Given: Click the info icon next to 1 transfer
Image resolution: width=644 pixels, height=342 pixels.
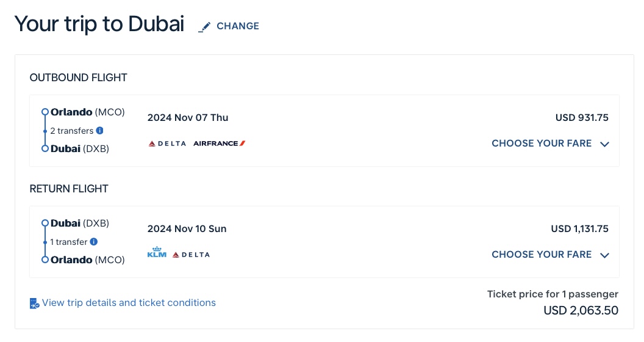Looking at the screenshot, I should point(94,242).
